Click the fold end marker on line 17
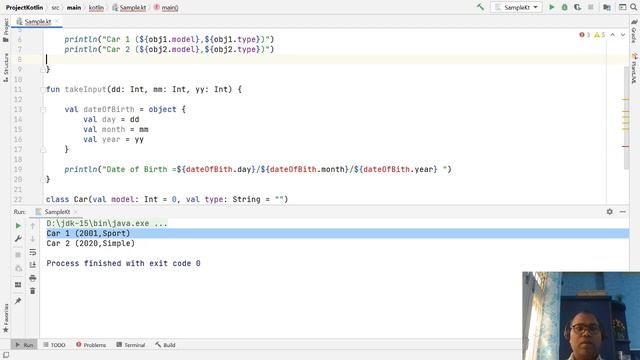The image size is (640, 360). (x=43, y=149)
